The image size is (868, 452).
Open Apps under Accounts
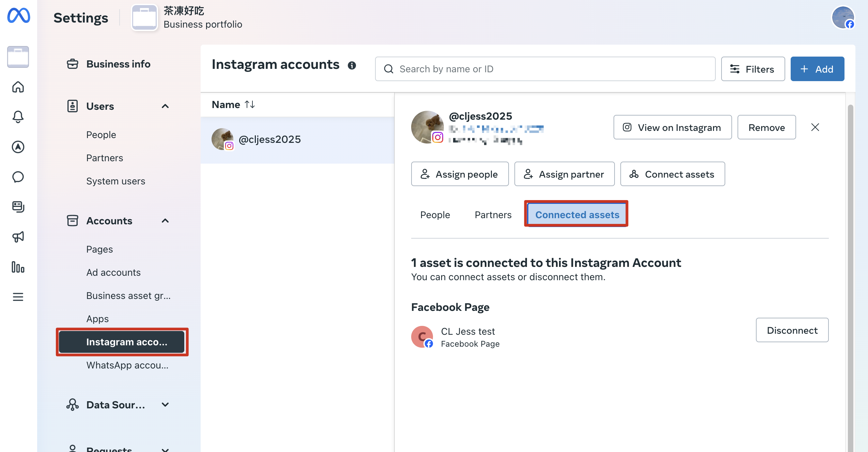97,319
